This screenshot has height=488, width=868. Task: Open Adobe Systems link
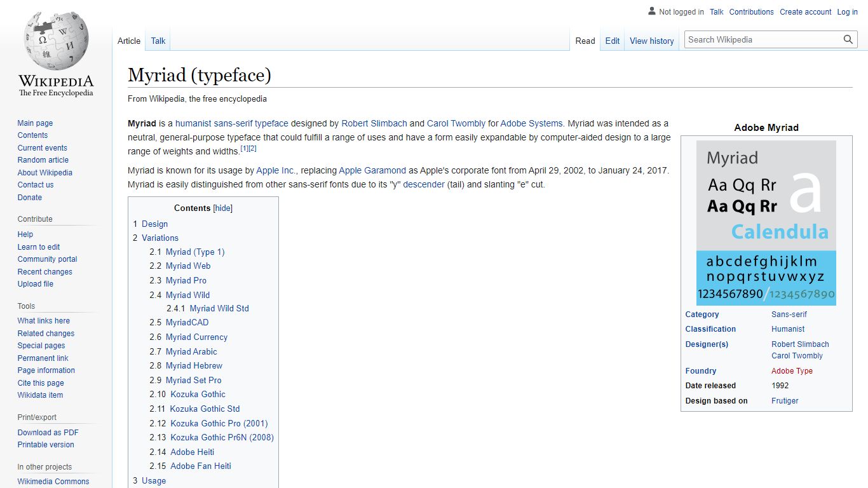[531, 123]
